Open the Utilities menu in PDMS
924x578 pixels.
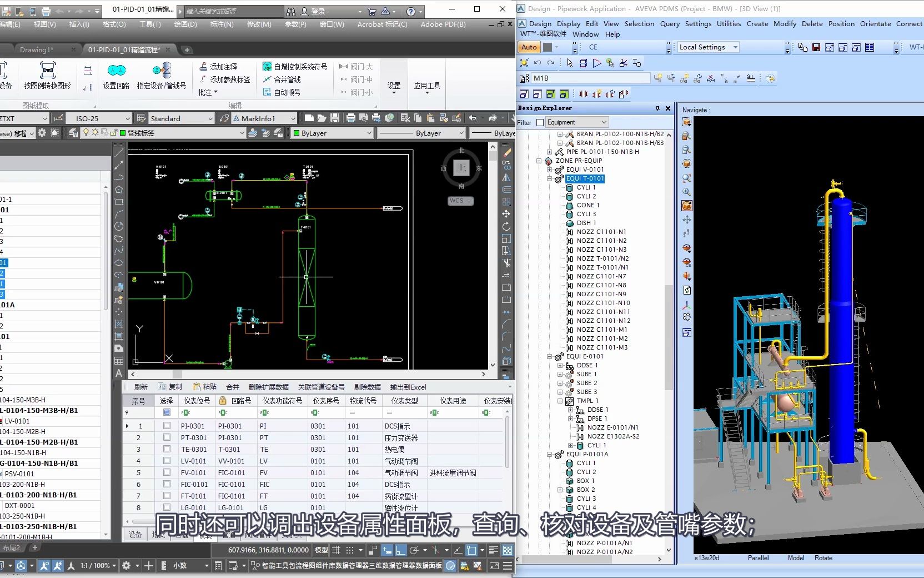click(x=729, y=23)
